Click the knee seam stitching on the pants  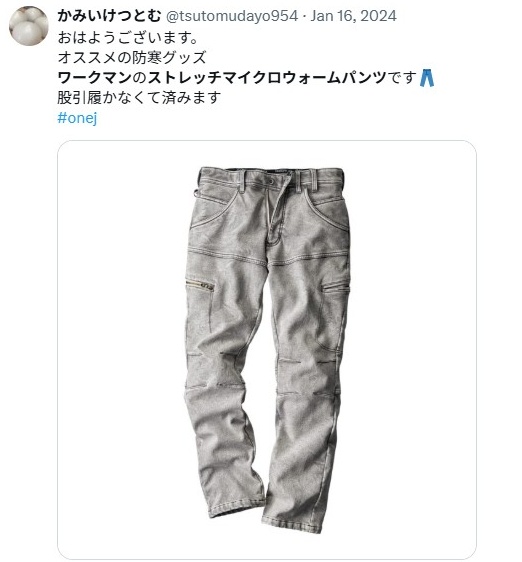214,386
